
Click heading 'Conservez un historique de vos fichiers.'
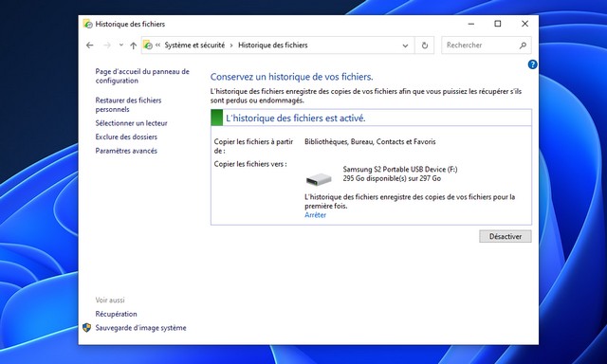coord(291,77)
